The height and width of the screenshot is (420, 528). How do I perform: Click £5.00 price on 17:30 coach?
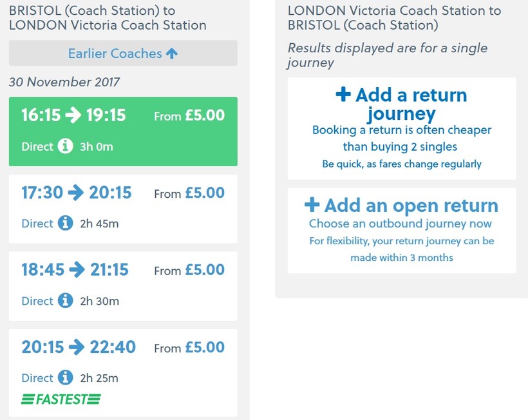[x=205, y=193]
